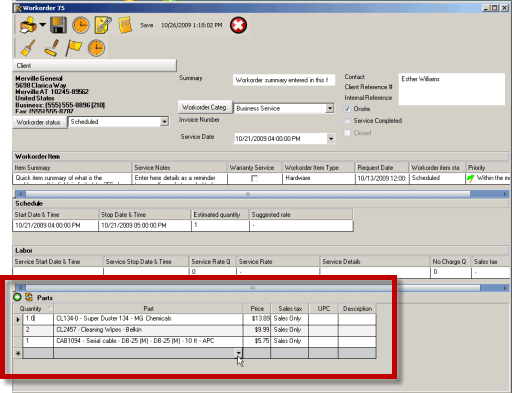Viewport: 512px width, 393px height.
Task: Click the printer icon in toolbar
Action: tap(28, 25)
